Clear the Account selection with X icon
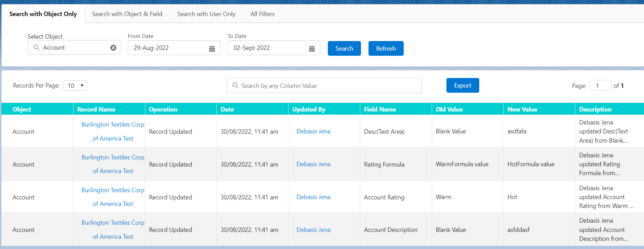The image size is (644, 249). [x=113, y=48]
